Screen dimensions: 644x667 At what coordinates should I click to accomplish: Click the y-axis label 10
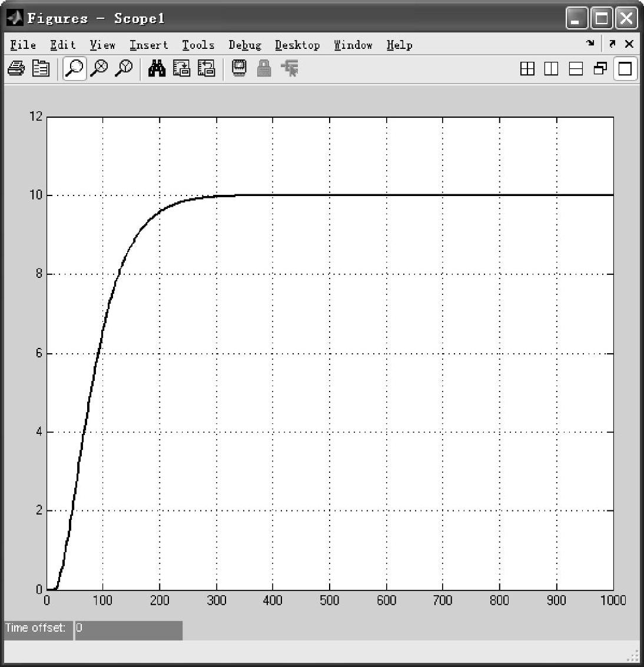(36, 195)
